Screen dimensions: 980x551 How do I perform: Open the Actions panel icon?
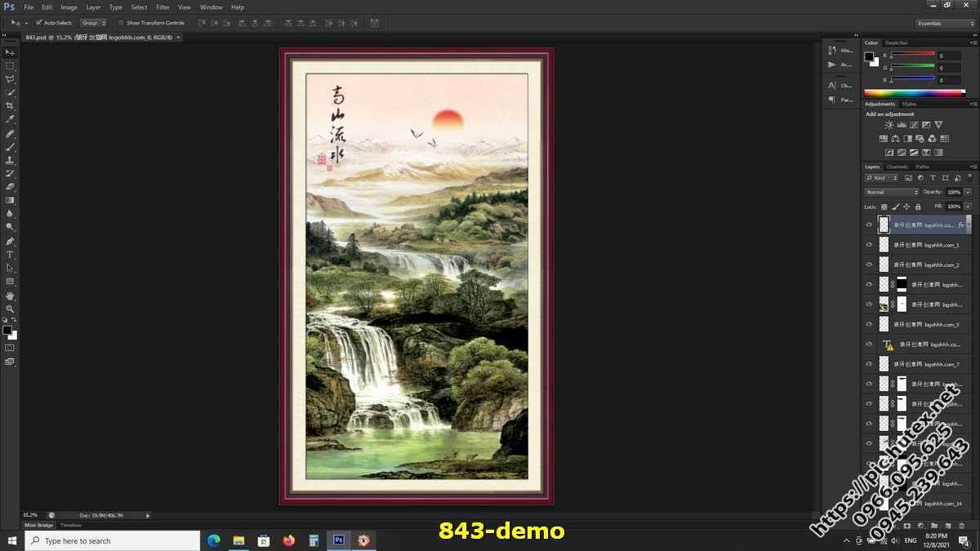[x=832, y=64]
